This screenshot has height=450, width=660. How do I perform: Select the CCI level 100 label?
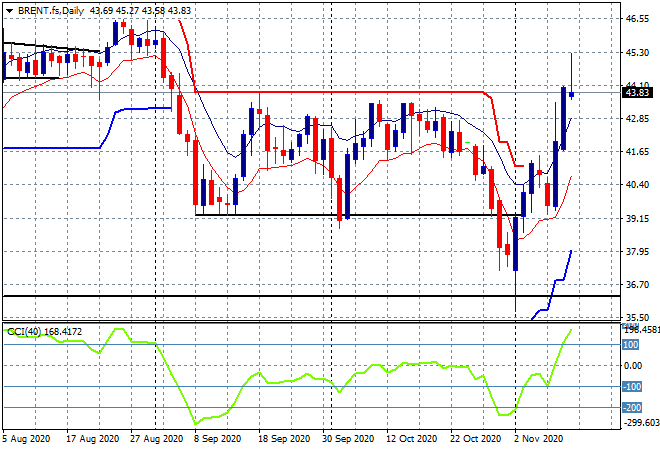tap(631, 345)
